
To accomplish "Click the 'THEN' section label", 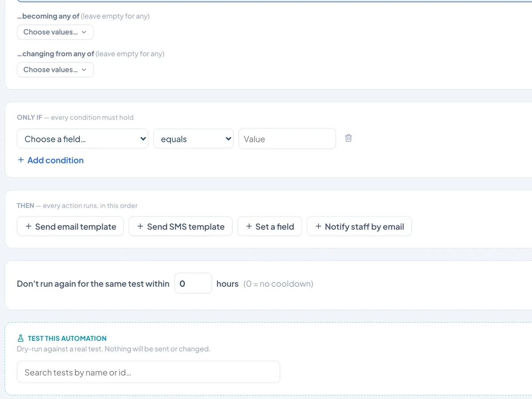I will 25,206.
